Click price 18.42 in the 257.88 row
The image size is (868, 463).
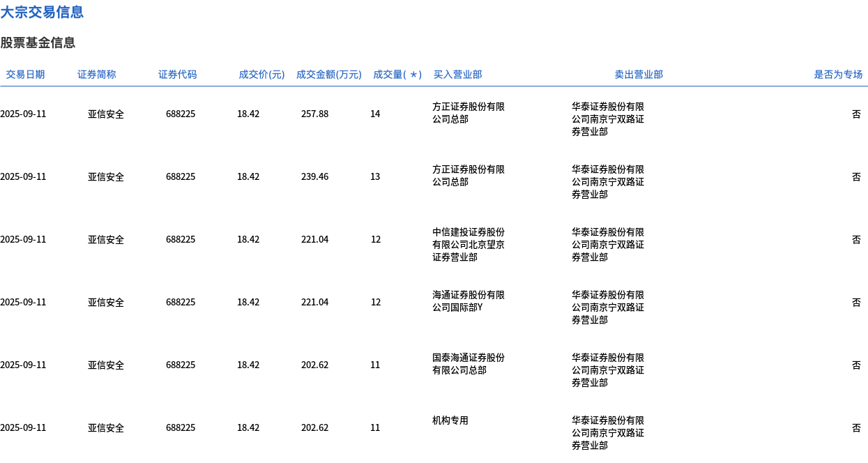(248, 114)
